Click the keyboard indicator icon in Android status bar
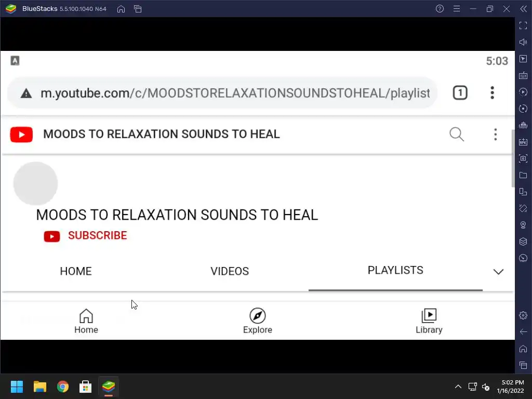The width and height of the screenshot is (532, 399). (15, 61)
